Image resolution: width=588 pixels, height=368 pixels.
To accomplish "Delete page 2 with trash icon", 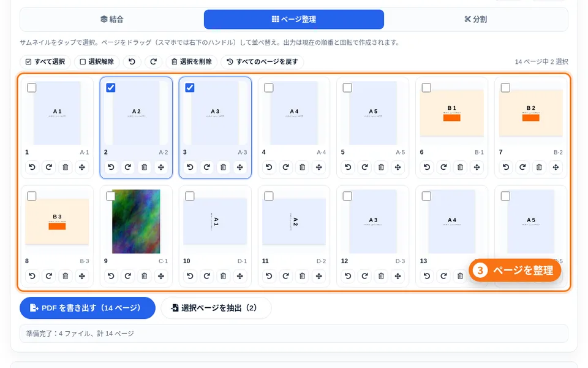I will click(145, 167).
